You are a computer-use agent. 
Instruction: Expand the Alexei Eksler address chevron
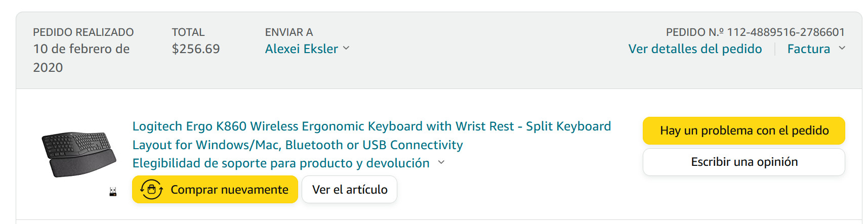[x=347, y=49]
